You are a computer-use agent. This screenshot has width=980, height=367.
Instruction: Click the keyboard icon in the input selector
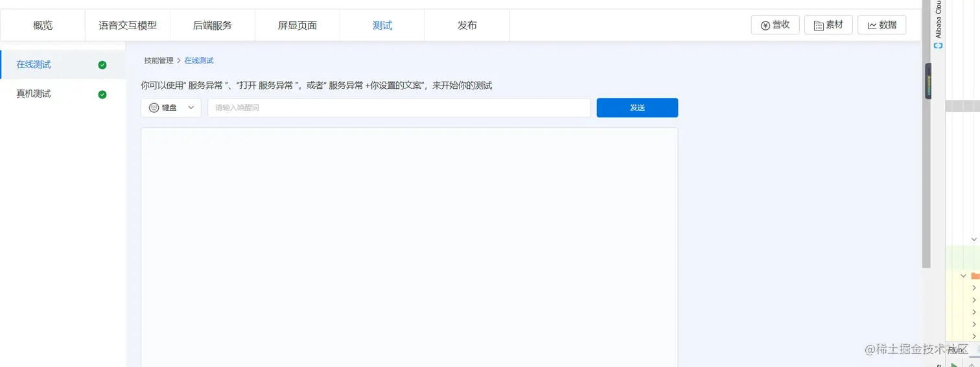click(x=154, y=108)
